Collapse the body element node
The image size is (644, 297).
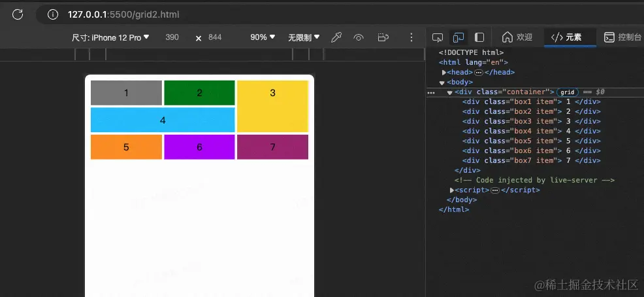tap(442, 82)
